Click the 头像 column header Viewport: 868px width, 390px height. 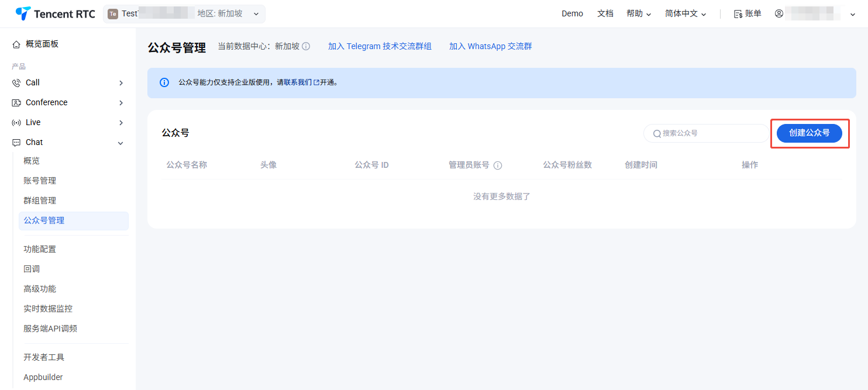point(268,165)
